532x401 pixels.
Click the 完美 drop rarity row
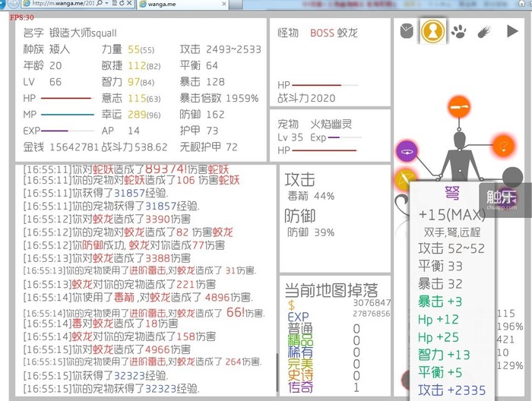[x=324, y=364]
